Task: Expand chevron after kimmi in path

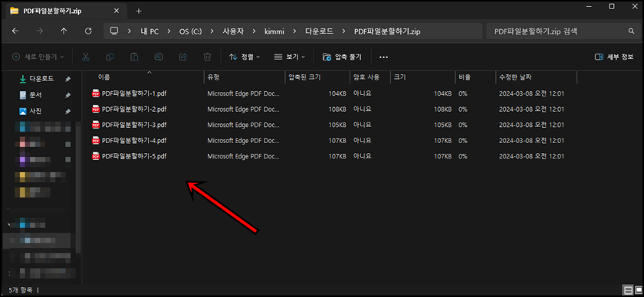Action: [295, 31]
